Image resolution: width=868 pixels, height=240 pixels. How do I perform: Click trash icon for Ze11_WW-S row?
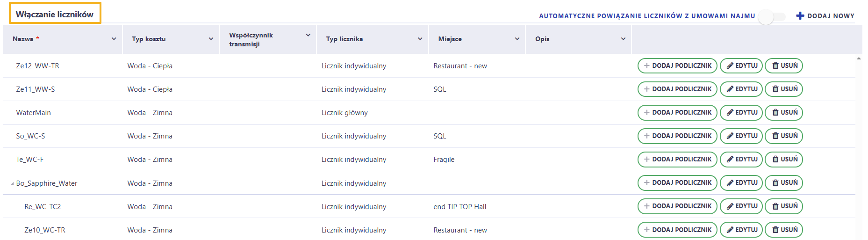click(775, 89)
